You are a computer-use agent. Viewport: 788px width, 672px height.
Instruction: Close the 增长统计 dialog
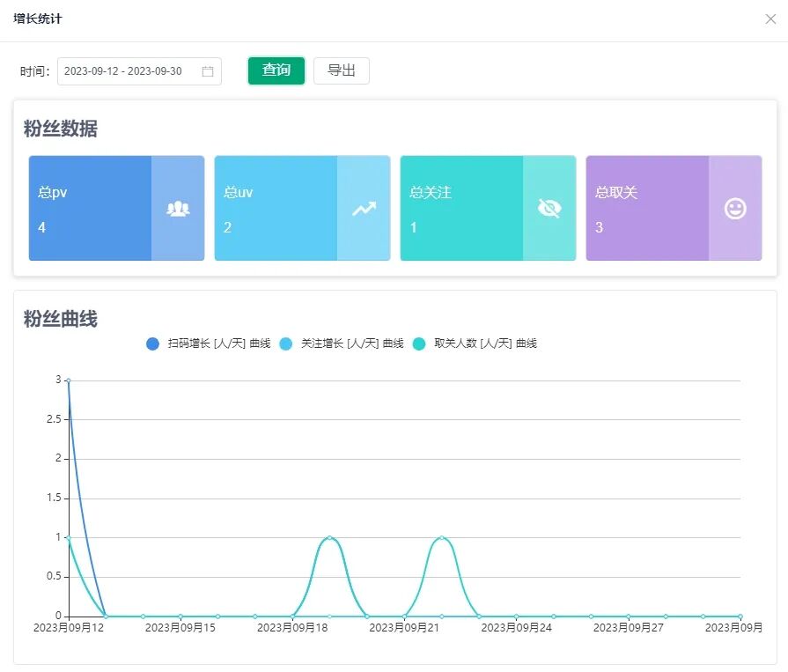click(770, 19)
